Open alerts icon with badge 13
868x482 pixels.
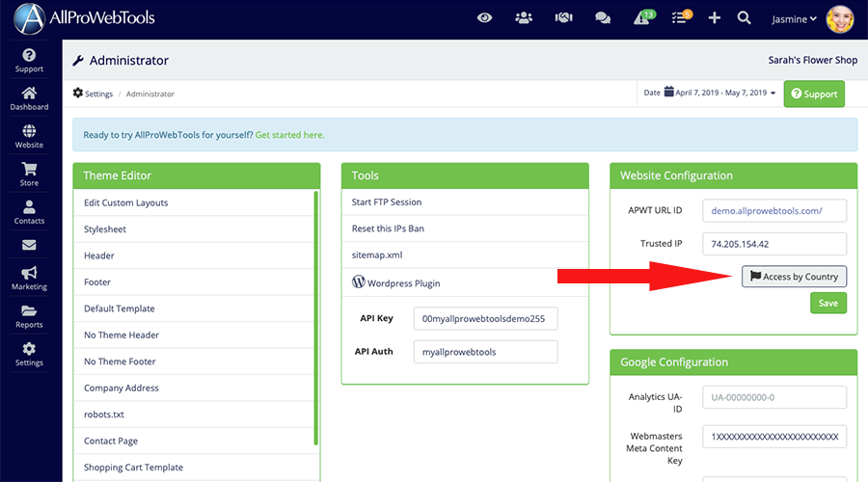click(x=644, y=17)
